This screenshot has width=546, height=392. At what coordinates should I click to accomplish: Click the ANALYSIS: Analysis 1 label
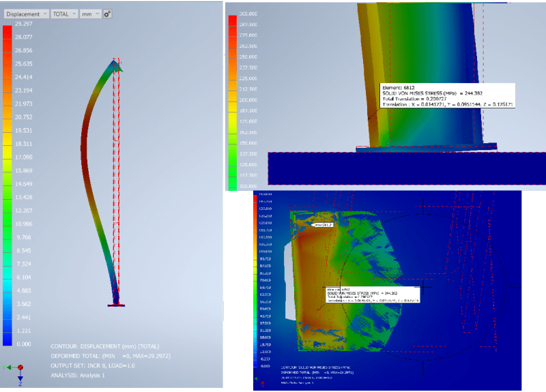click(x=78, y=376)
